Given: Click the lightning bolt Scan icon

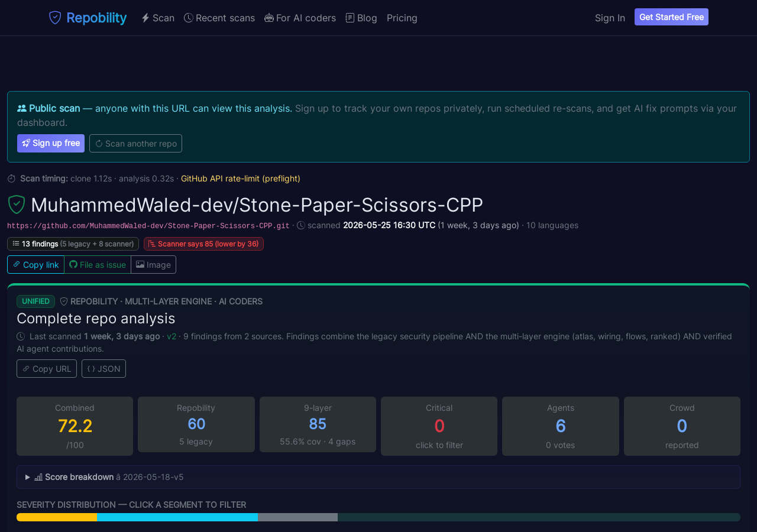Looking at the screenshot, I should (x=145, y=18).
